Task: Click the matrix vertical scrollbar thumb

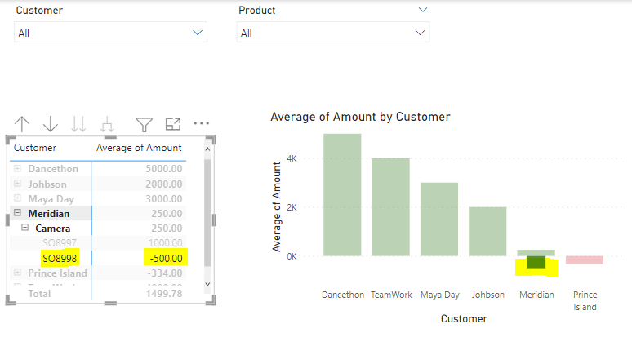Action: pyautogui.click(x=207, y=212)
